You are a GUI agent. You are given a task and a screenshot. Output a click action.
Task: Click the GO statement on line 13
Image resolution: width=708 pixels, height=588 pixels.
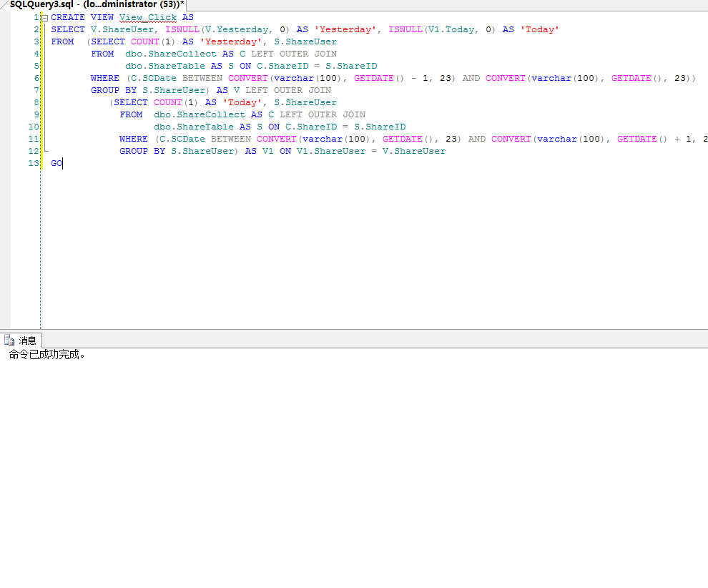[x=56, y=164]
